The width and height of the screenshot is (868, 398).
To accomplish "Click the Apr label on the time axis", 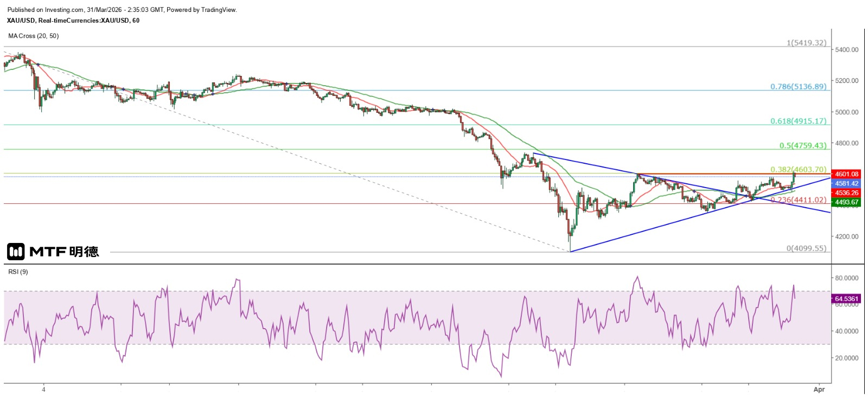I will coord(819,389).
